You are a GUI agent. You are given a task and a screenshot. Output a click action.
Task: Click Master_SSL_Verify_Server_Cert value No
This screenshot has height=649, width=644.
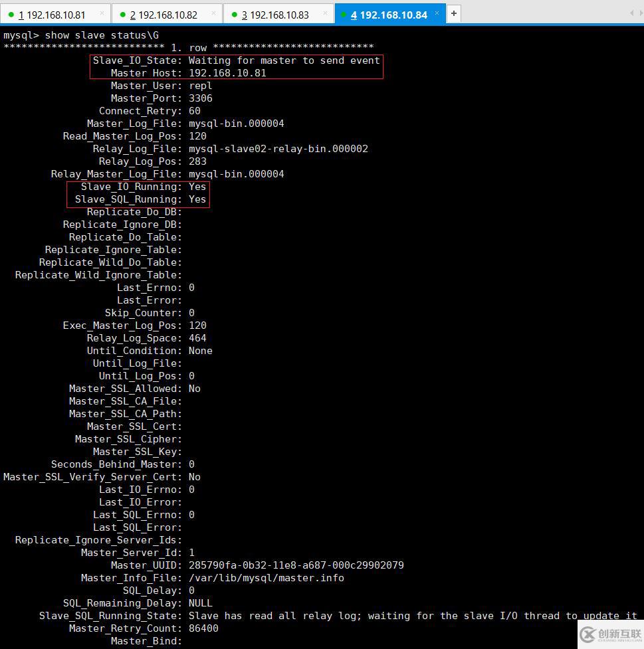(195, 477)
